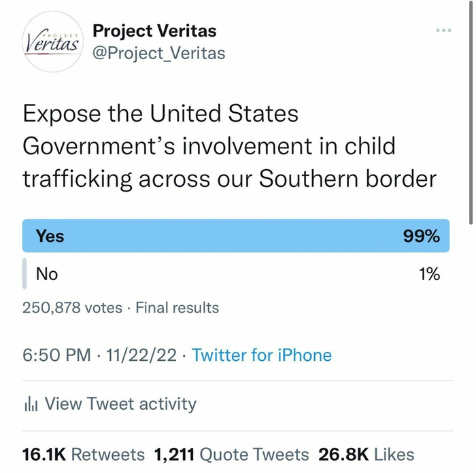Open the three-dot more options menu
476x473 pixels.
(443, 31)
